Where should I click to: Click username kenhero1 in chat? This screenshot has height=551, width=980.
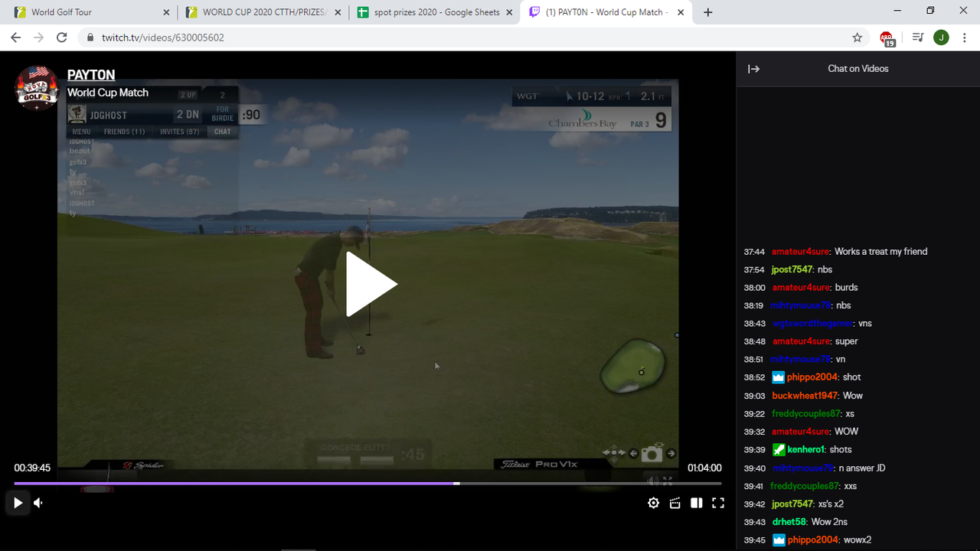point(807,450)
